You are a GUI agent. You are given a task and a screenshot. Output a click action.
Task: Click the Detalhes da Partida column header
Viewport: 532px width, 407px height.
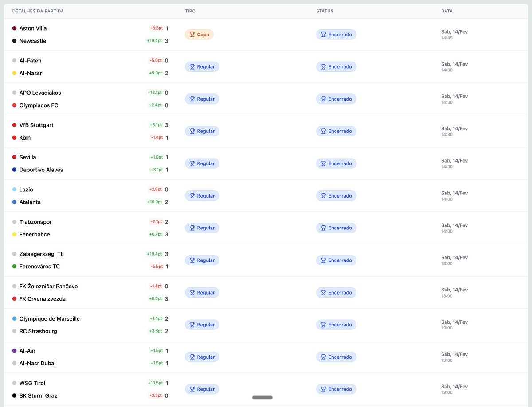38,11
